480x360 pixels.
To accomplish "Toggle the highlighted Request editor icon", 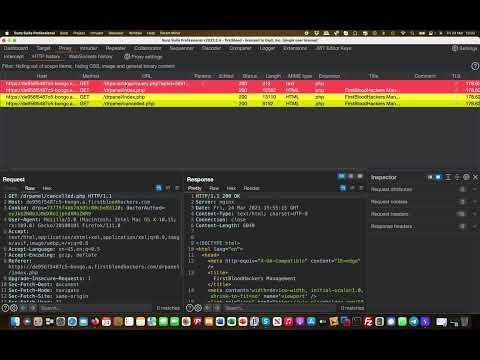I will [159, 188].
